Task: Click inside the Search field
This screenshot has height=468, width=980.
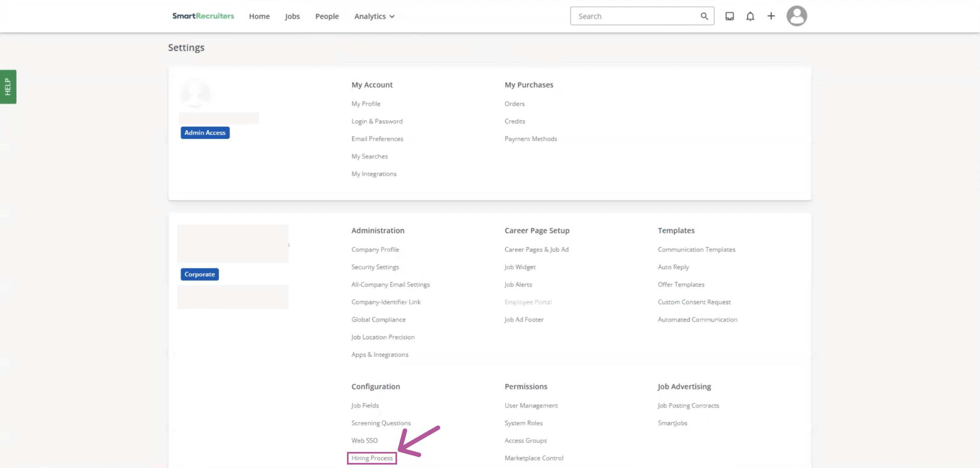Action: point(636,16)
